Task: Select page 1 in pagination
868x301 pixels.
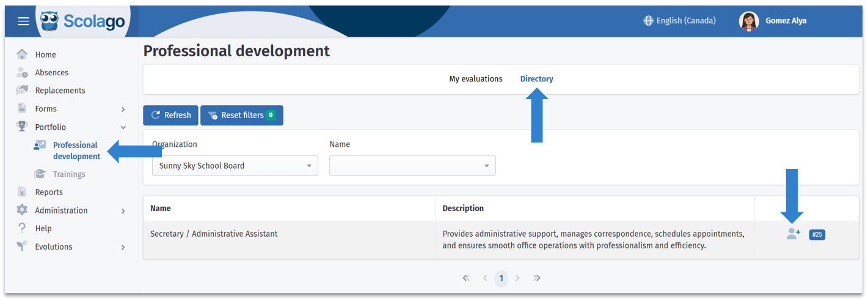Action: [x=501, y=278]
